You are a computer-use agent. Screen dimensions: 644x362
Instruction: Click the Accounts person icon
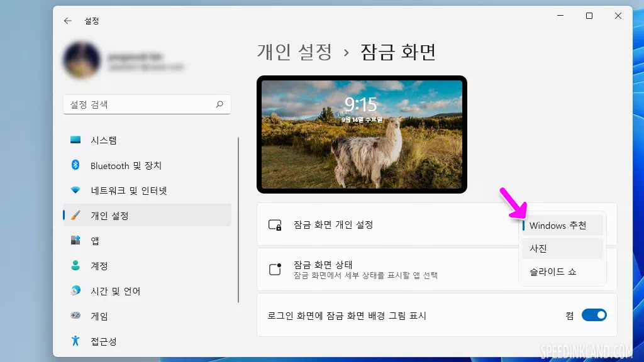coord(75,266)
